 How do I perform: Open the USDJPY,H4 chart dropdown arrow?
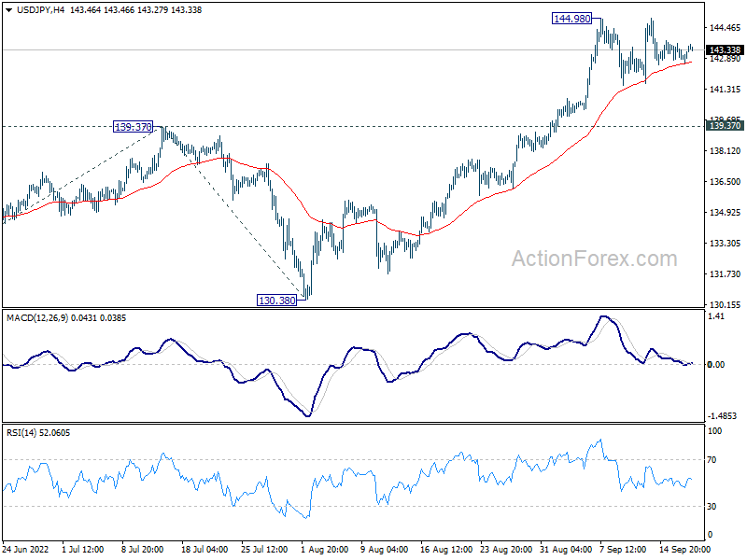[x=9, y=10]
